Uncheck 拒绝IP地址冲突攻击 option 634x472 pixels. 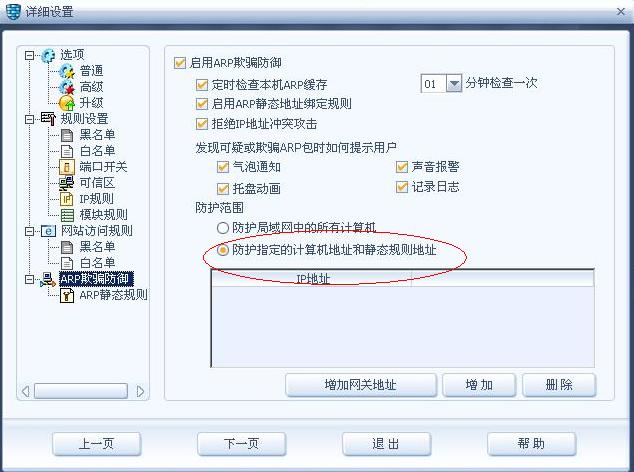pyautogui.click(x=201, y=124)
